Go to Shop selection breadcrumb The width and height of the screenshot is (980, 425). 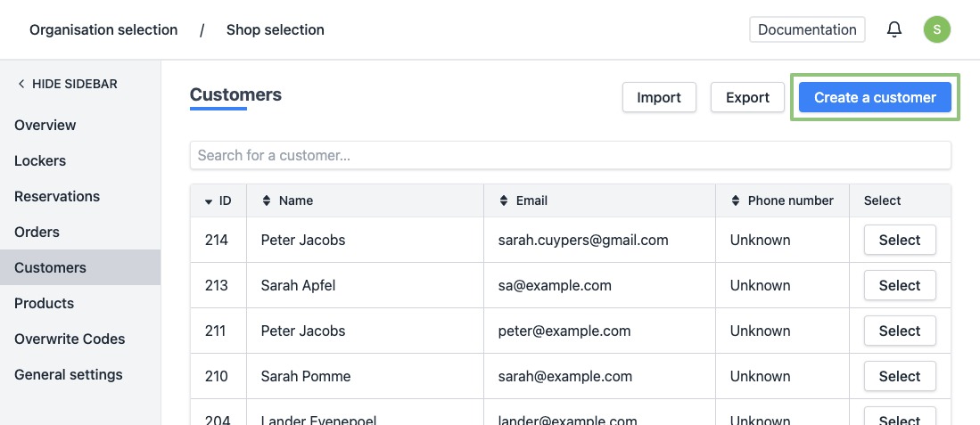pos(275,29)
